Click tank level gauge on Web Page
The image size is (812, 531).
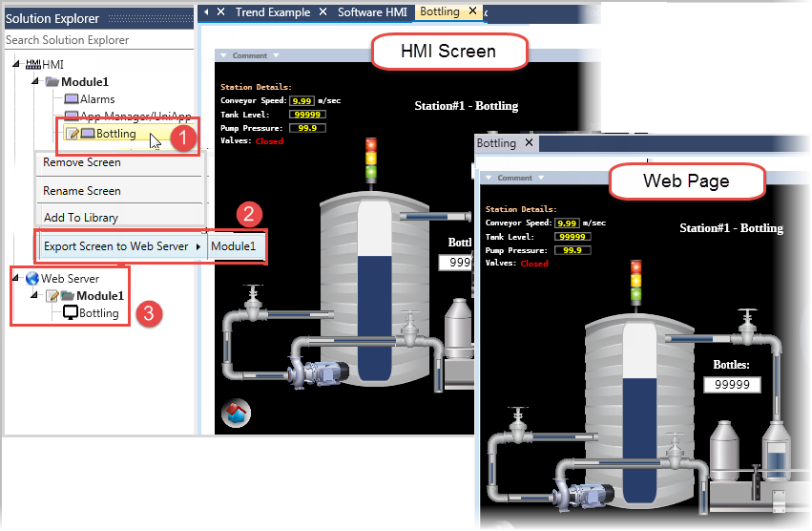(640, 413)
